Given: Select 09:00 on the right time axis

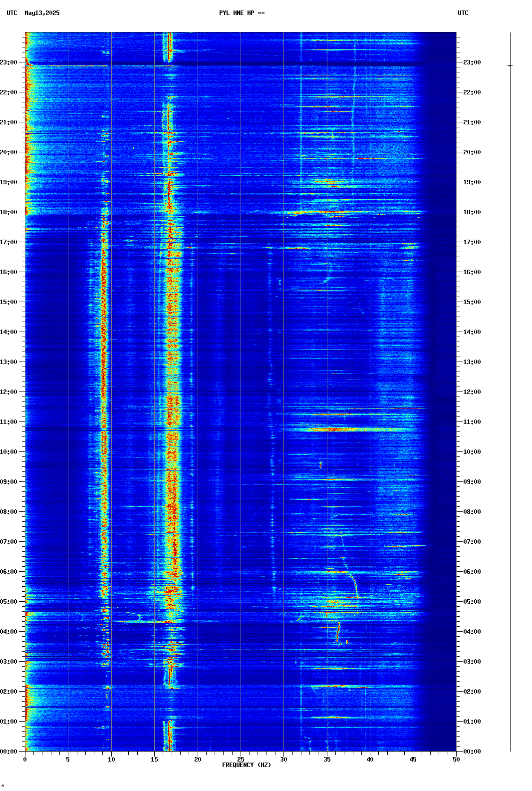Looking at the screenshot, I should pos(472,482).
